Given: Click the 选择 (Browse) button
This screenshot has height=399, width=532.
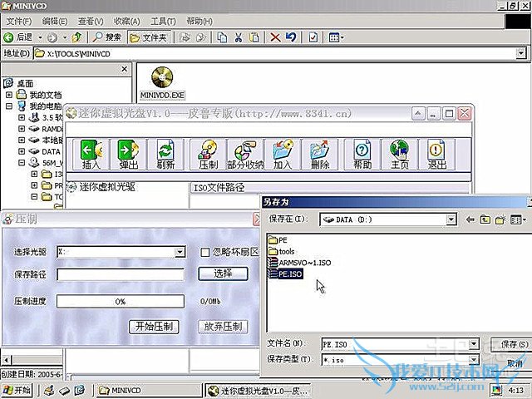Looking at the screenshot, I should coord(223,273).
